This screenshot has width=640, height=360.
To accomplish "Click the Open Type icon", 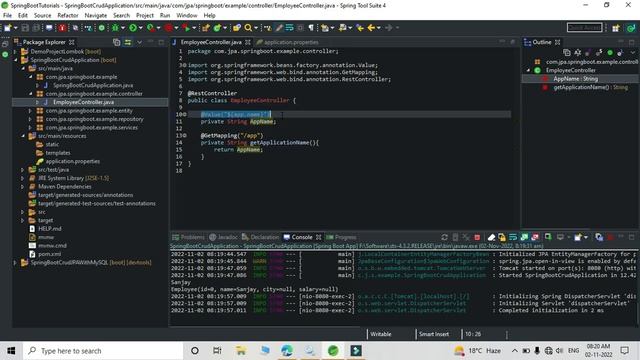I will [236, 28].
